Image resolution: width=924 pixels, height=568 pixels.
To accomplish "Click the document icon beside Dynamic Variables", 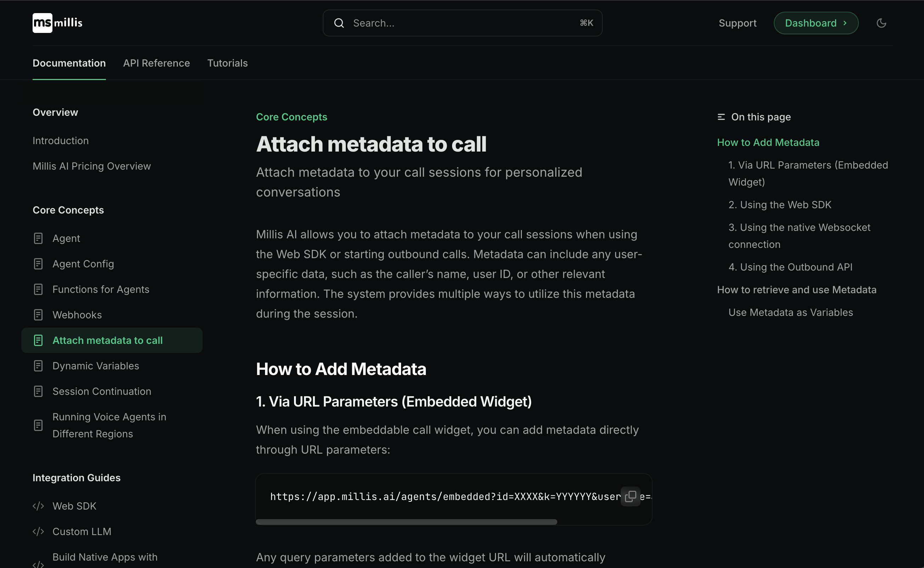I will (x=38, y=365).
